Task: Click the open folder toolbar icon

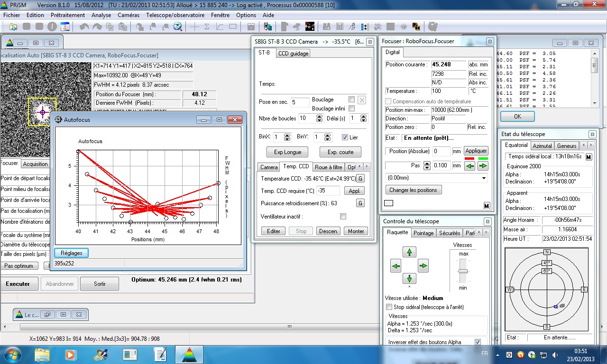Action: [14, 27]
